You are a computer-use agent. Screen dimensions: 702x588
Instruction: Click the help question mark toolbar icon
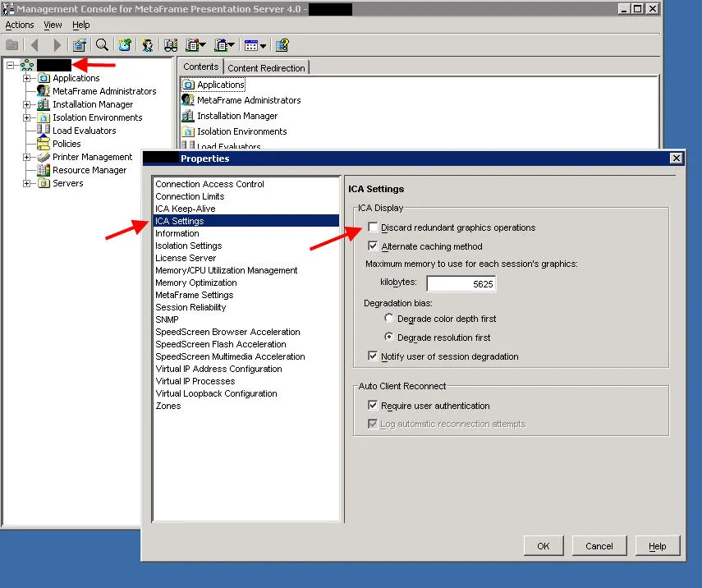(282, 45)
